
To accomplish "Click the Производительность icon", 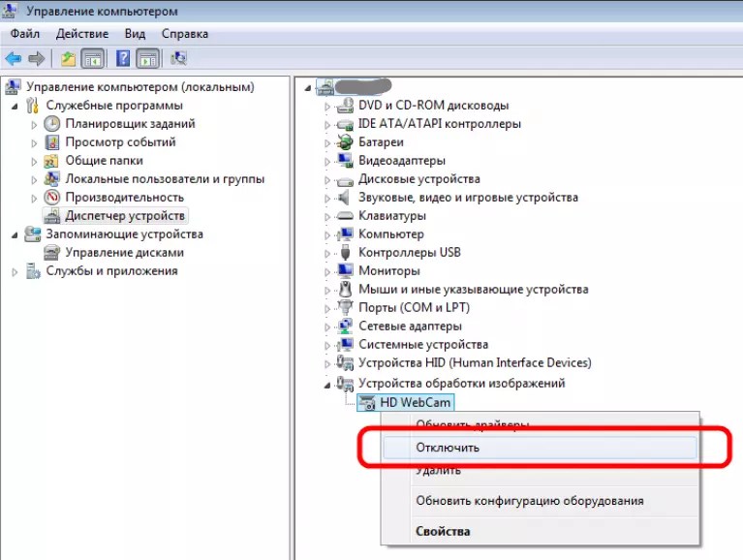I will [x=52, y=197].
